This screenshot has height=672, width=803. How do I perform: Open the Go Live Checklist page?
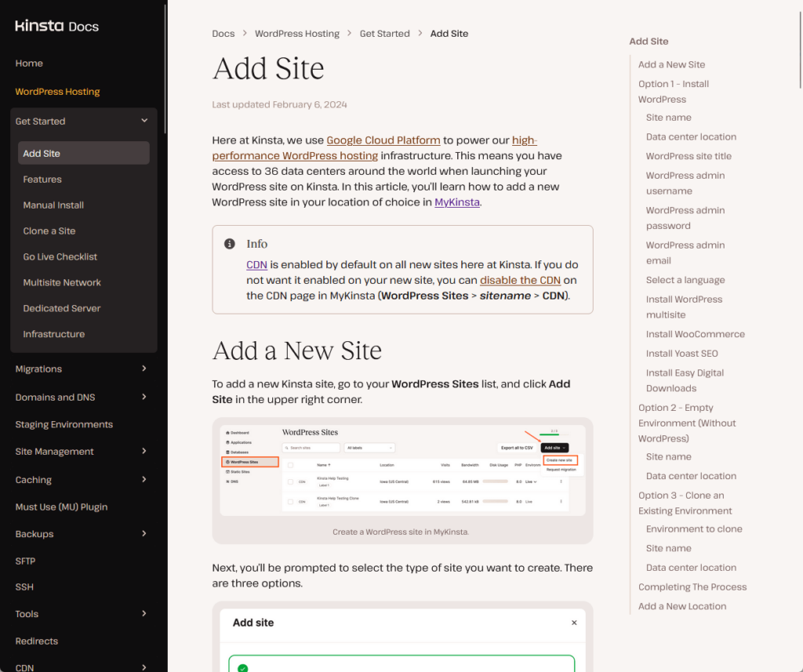60,256
